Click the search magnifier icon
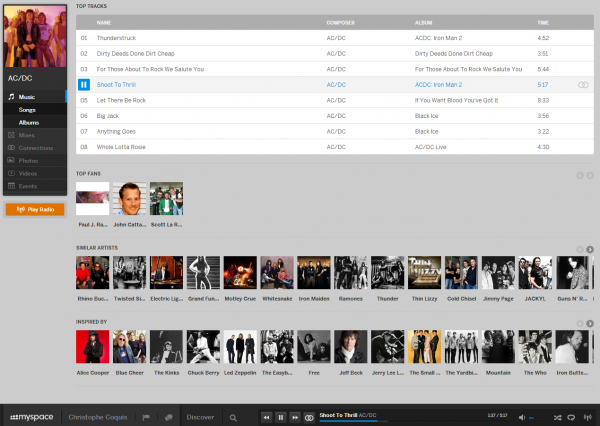 coord(233,418)
